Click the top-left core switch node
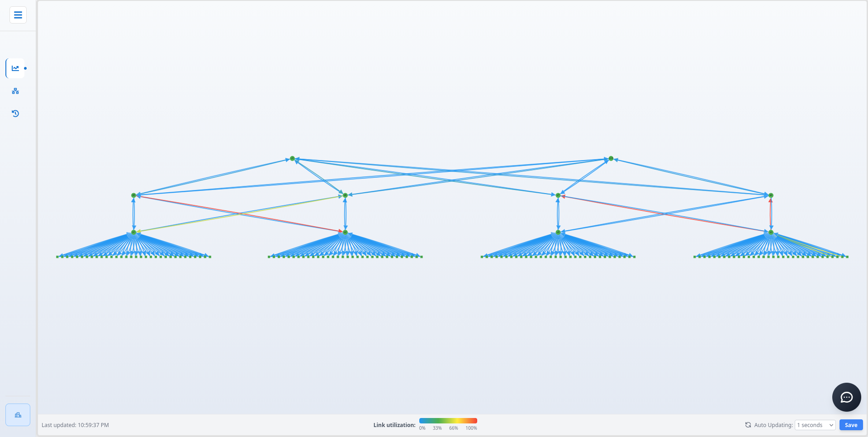This screenshot has height=437, width=868. (292, 158)
